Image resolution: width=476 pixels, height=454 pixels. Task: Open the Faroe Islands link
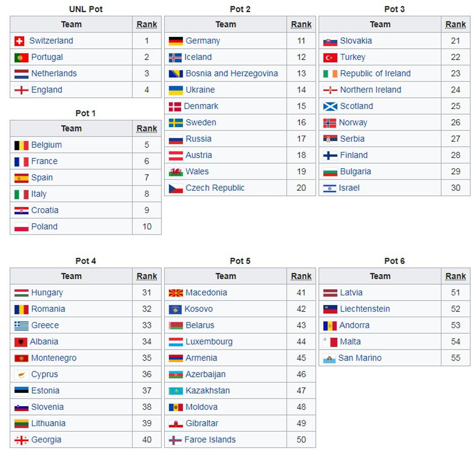pyautogui.click(x=210, y=440)
